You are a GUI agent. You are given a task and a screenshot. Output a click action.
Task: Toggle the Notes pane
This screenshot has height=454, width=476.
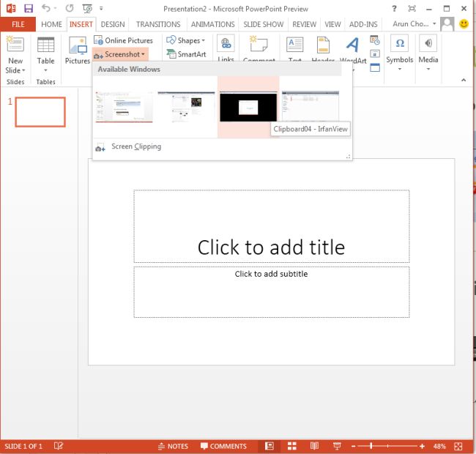click(x=173, y=446)
